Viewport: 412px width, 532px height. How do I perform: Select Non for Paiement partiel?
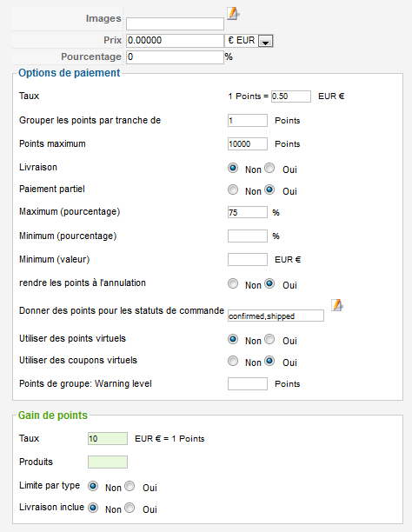(x=233, y=190)
